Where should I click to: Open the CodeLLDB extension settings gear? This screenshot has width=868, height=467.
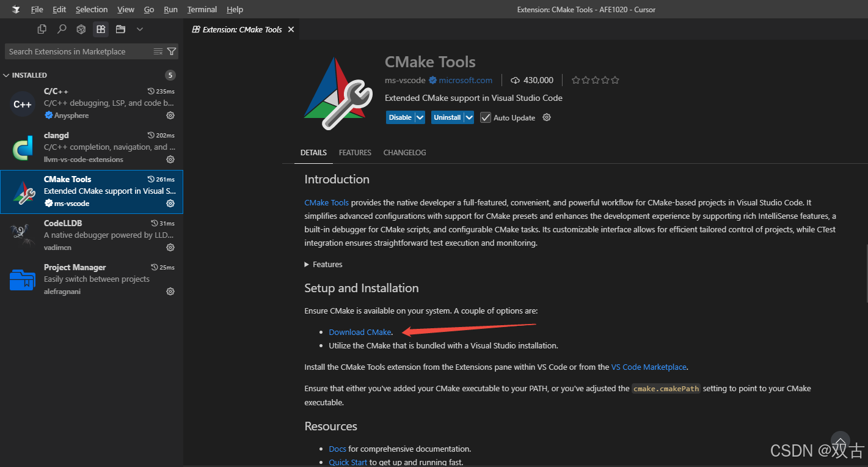point(170,248)
